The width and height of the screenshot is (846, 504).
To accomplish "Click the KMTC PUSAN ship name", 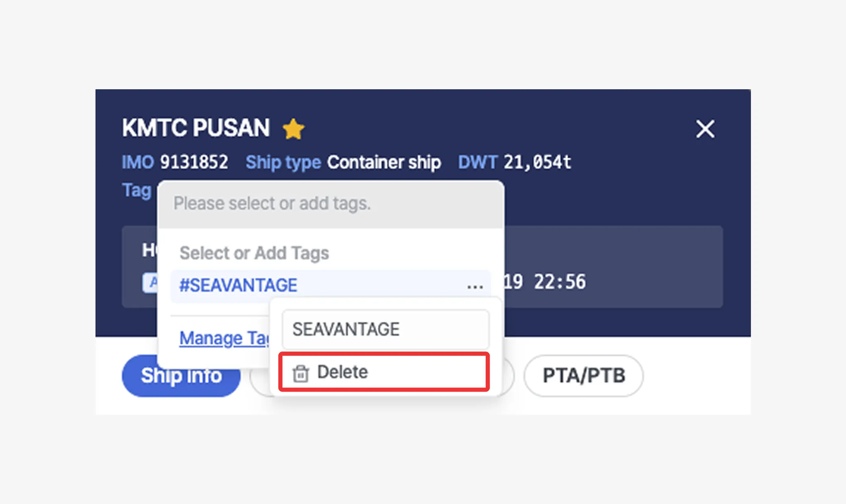I will (x=196, y=128).
